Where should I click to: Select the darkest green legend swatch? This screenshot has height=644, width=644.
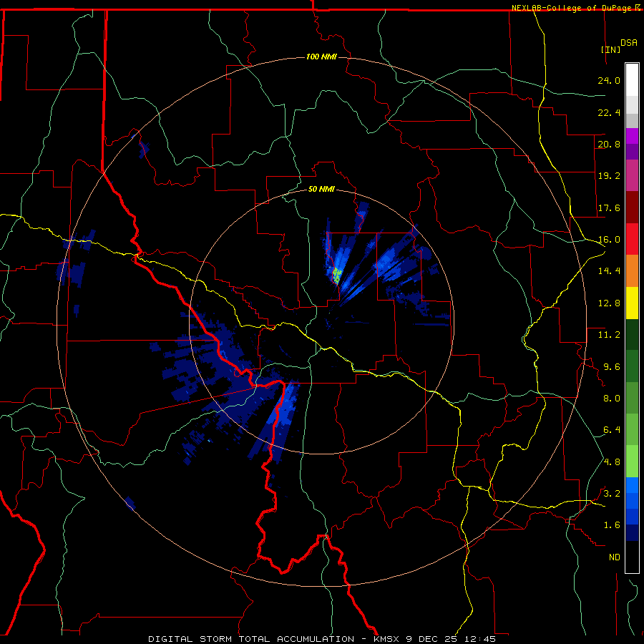(x=632, y=334)
